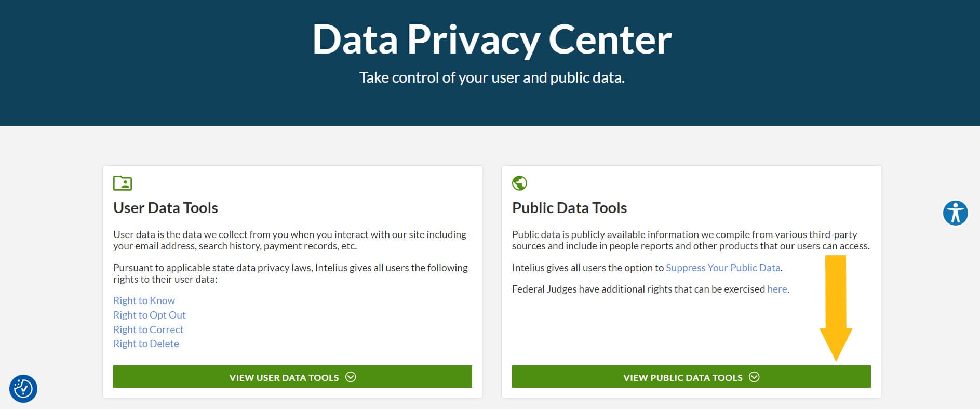Open the Right to Opt Out link
This screenshot has height=409, width=980.
tap(150, 315)
